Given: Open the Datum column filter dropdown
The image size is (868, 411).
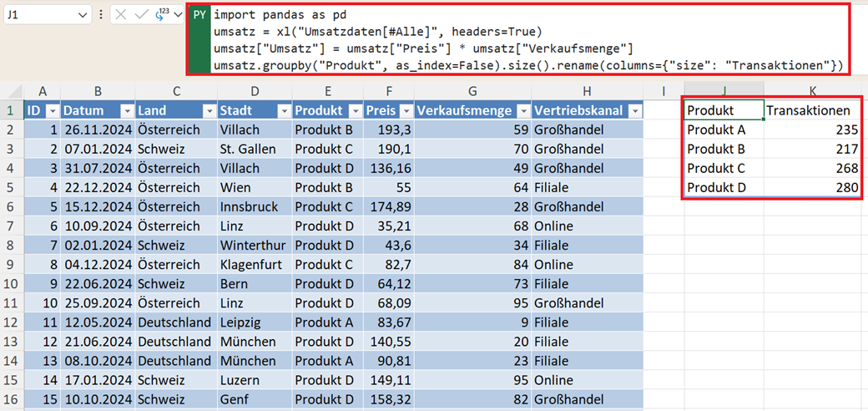Looking at the screenshot, I should tap(127, 111).
